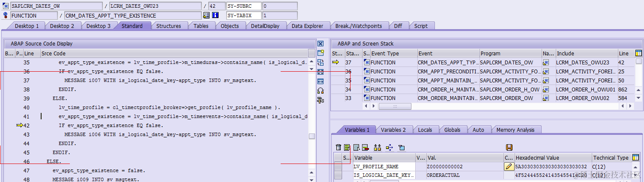The height and width of the screenshot is (182, 644).
Task: Click the ORDERACTUAL value cell
Action: click(465, 175)
